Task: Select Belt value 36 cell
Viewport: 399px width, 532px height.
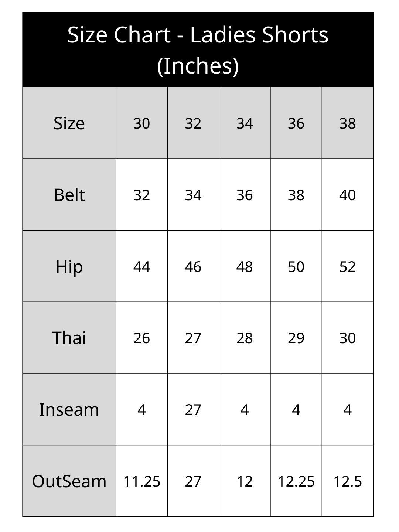Action: click(245, 195)
